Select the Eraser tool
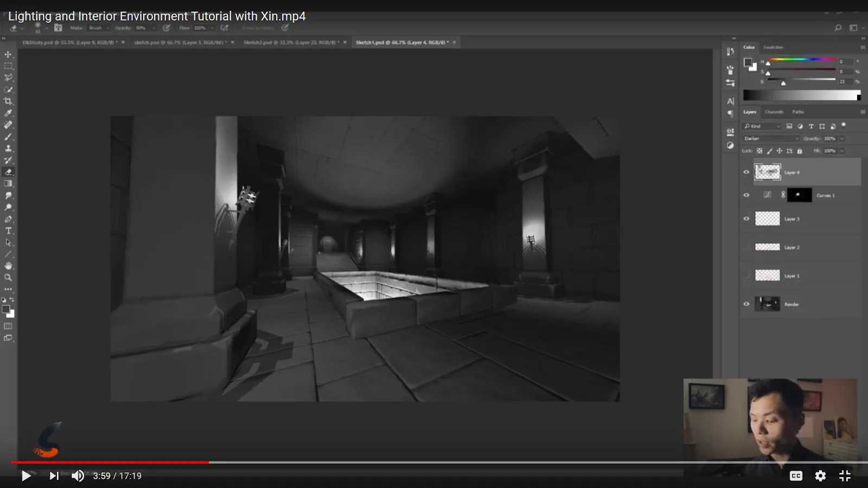Screen dimensions: 868x488 [8, 172]
